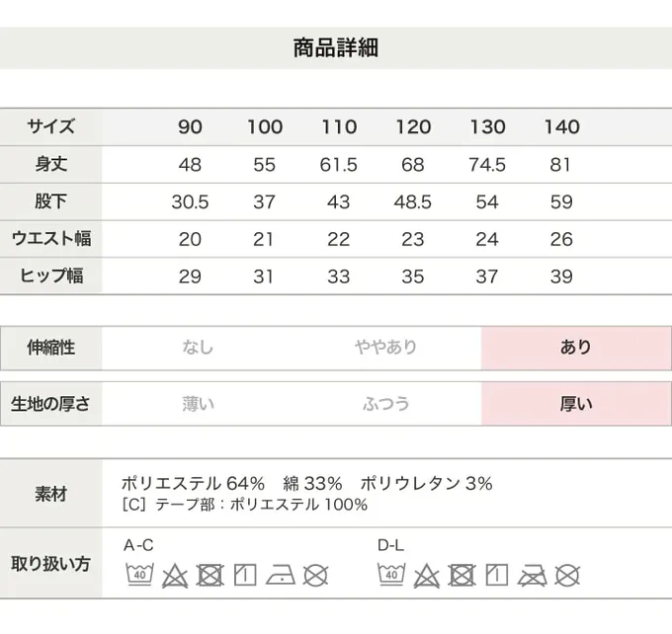Click the 商品詳細 header

336,48
